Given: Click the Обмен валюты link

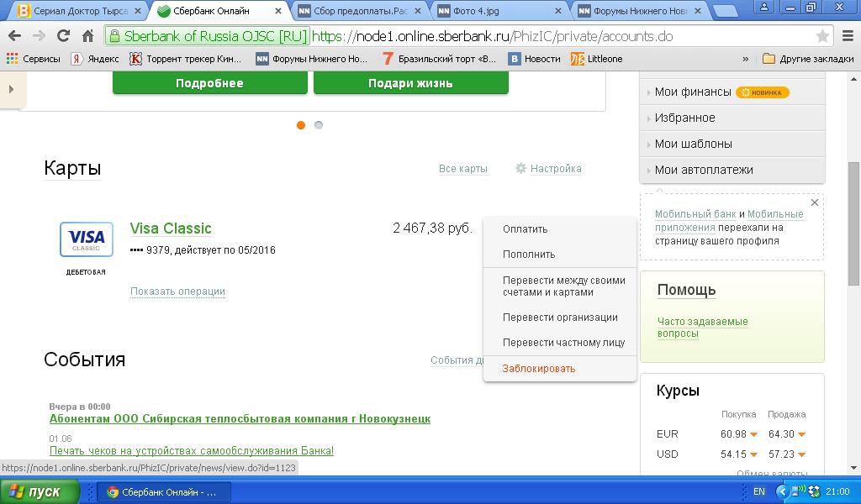Looking at the screenshot, I should pyautogui.click(x=772, y=473).
